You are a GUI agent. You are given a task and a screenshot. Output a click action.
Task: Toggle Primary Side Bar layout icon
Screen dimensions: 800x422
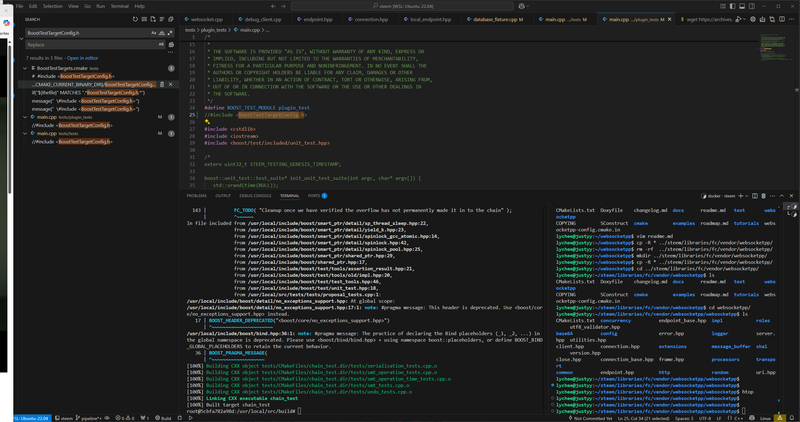[733, 6]
